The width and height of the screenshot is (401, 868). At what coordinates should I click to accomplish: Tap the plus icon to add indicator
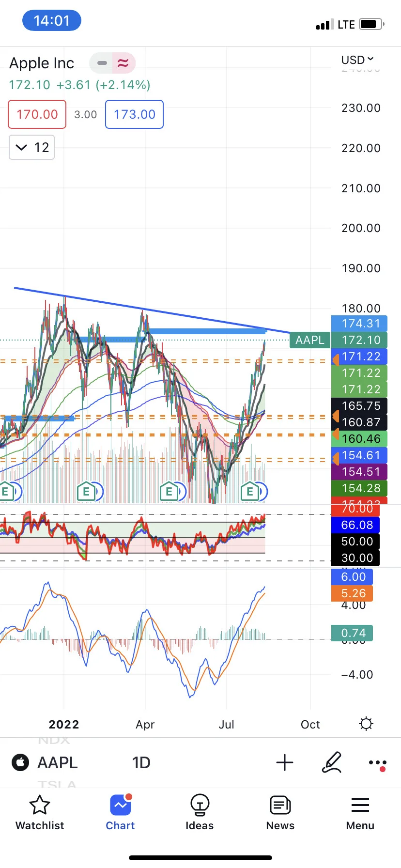pos(285,762)
